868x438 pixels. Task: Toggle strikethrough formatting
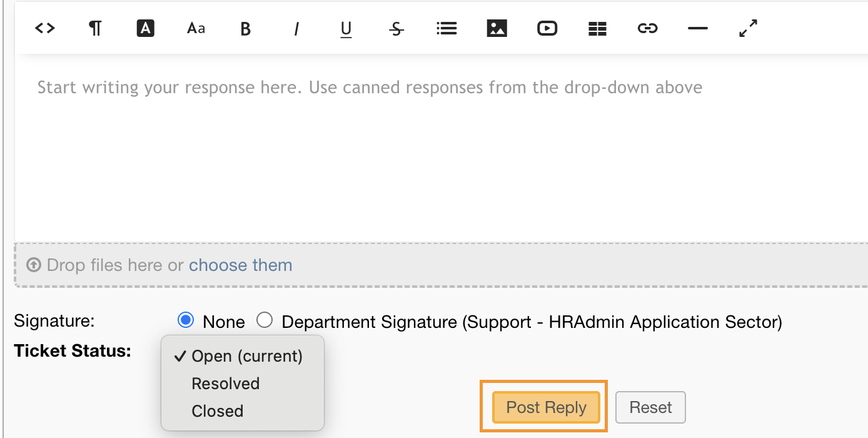pos(396,29)
